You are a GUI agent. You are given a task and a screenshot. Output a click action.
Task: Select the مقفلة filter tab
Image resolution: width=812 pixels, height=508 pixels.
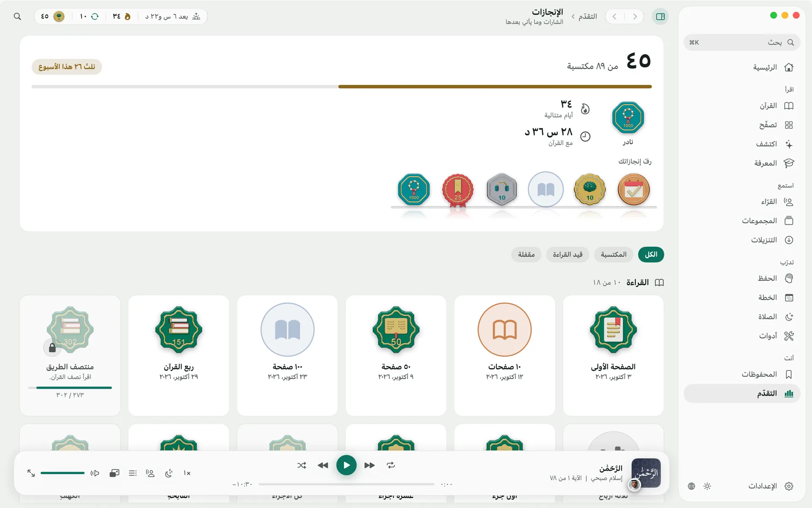coord(526,254)
